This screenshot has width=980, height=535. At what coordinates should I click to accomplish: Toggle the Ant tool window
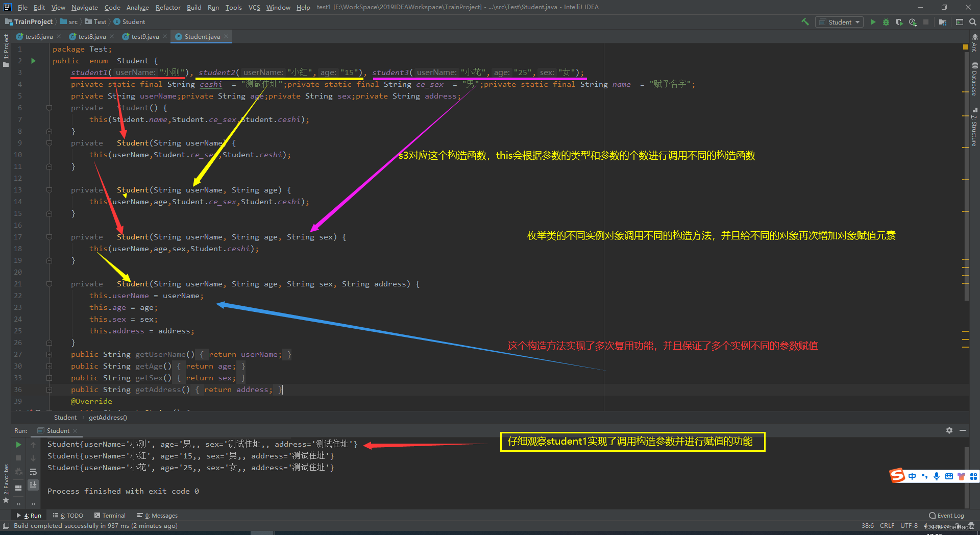(974, 42)
